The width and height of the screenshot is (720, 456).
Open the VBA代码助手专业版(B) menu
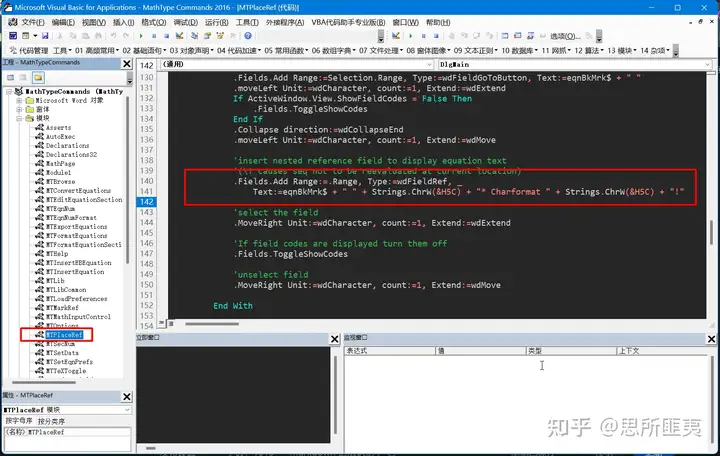[x=348, y=22]
